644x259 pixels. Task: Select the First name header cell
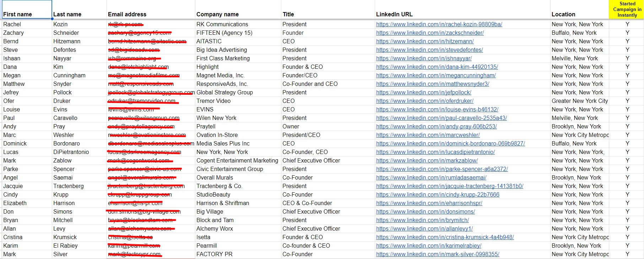tap(27, 10)
